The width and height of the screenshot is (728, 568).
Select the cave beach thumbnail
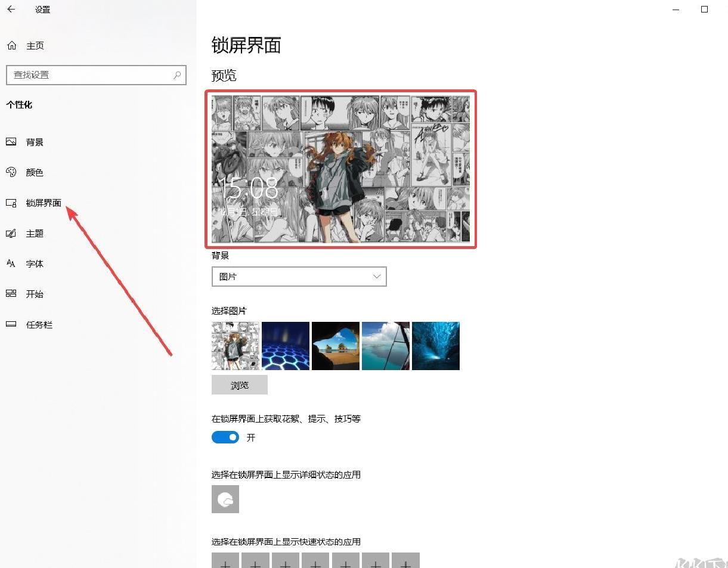[336, 346]
